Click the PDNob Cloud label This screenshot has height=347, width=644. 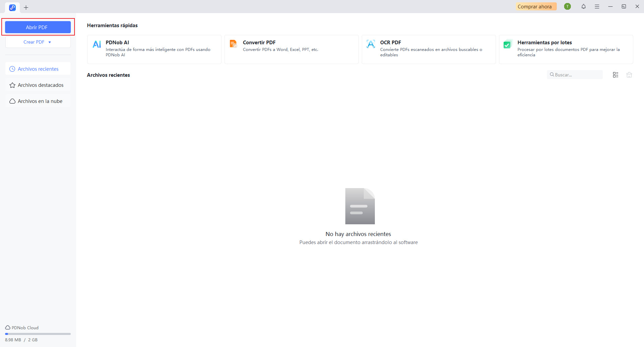(25, 328)
